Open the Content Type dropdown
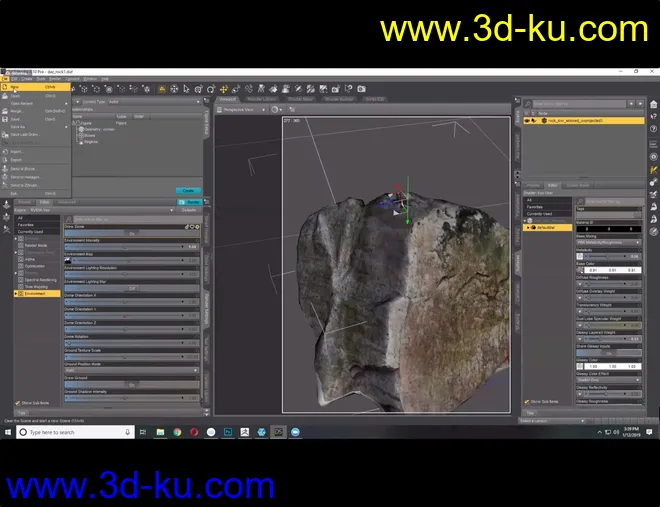This screenshot has width=660, height=507. point(154,102)
